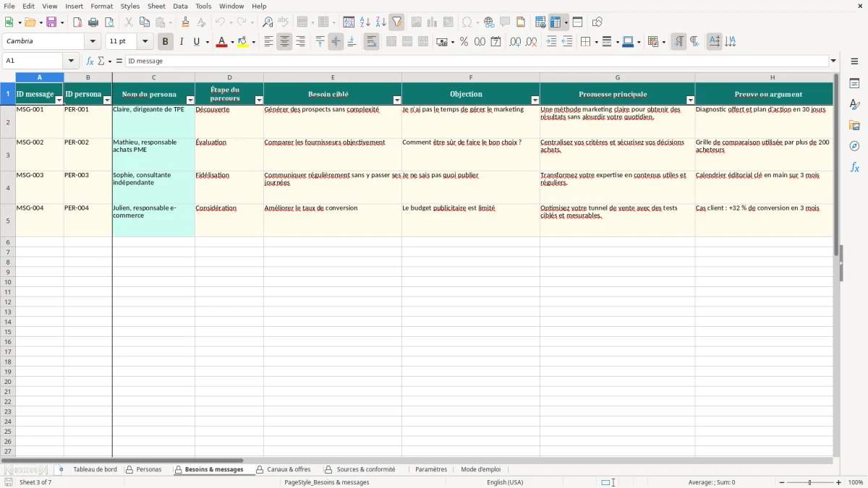Switch to Personas sheet tab

coord(143,470)
